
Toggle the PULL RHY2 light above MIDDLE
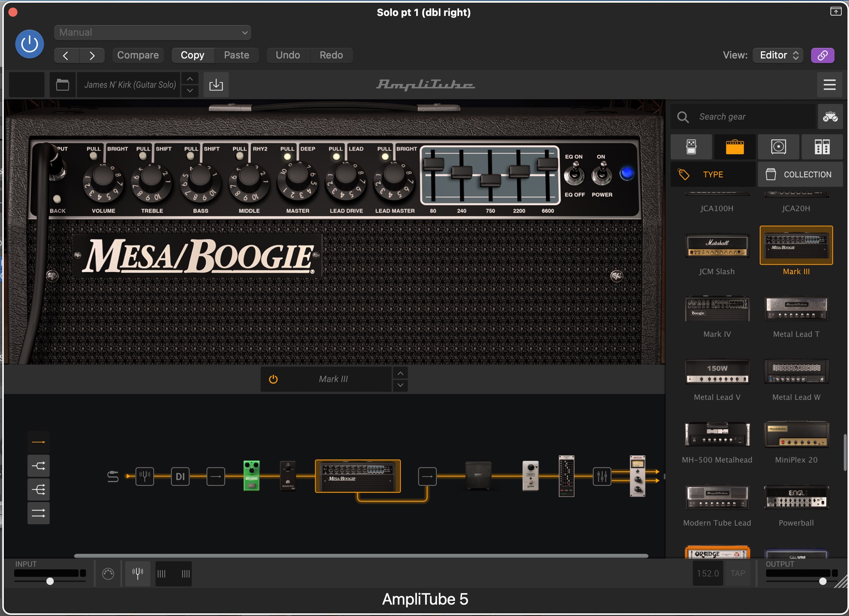[x=240, y=156]
